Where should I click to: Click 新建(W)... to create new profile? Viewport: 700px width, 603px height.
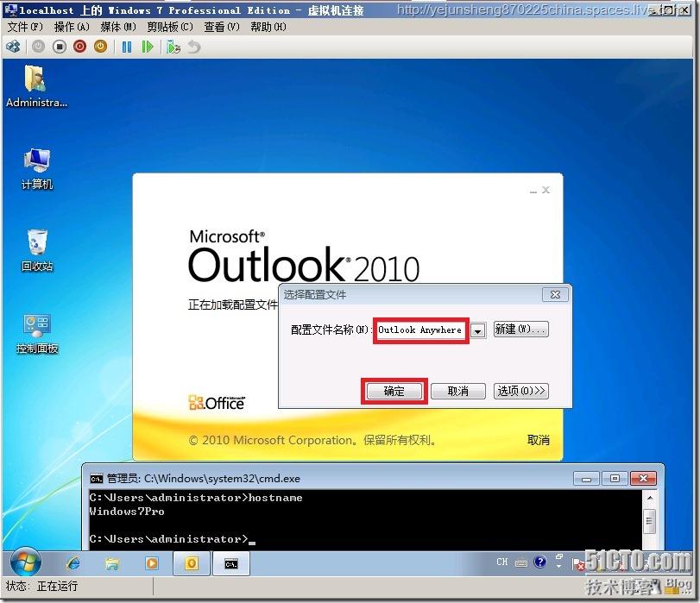click(x=520, y=329)
